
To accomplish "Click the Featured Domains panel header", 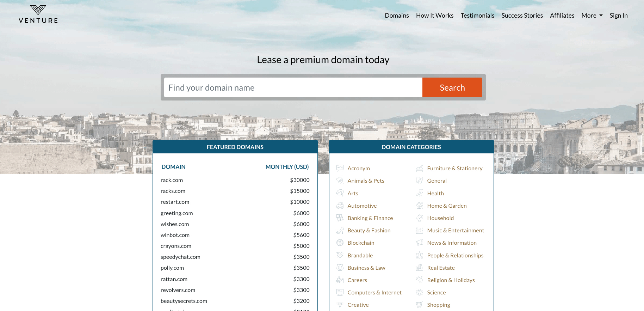I will click(235, 147).
